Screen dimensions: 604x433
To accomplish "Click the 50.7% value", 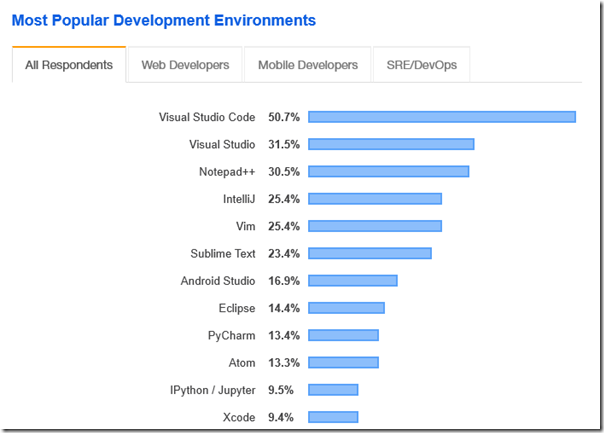I will (284, 117).
